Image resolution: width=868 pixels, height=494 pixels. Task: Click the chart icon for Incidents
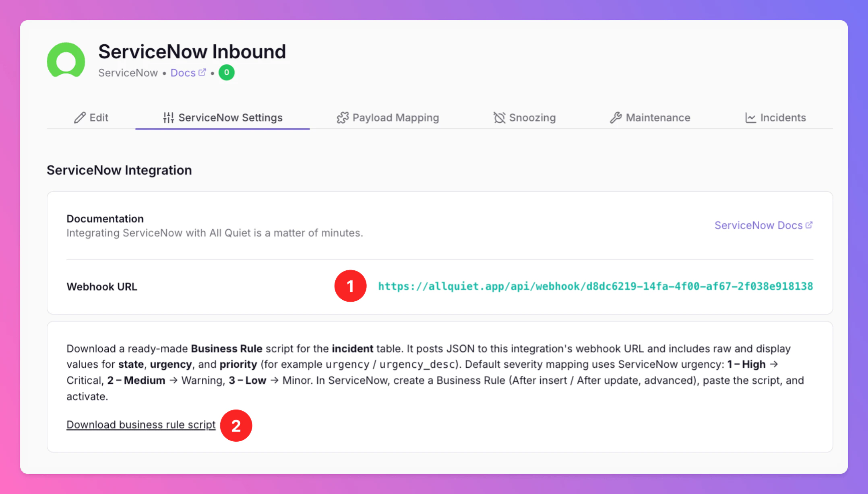750,117
